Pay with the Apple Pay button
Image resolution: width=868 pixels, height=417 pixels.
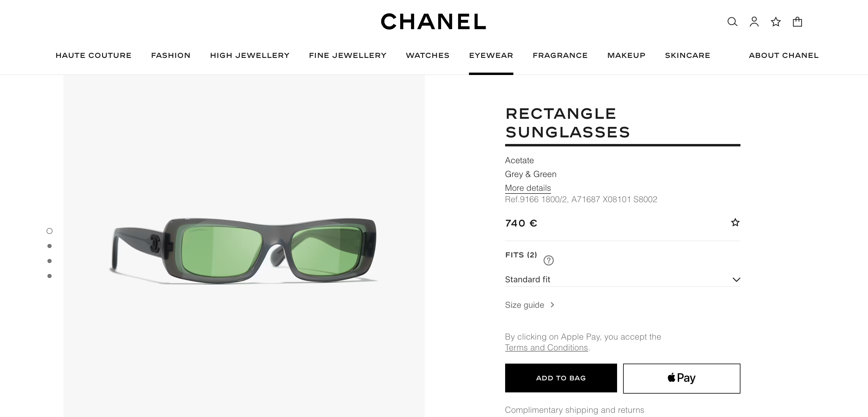(681, 378)
